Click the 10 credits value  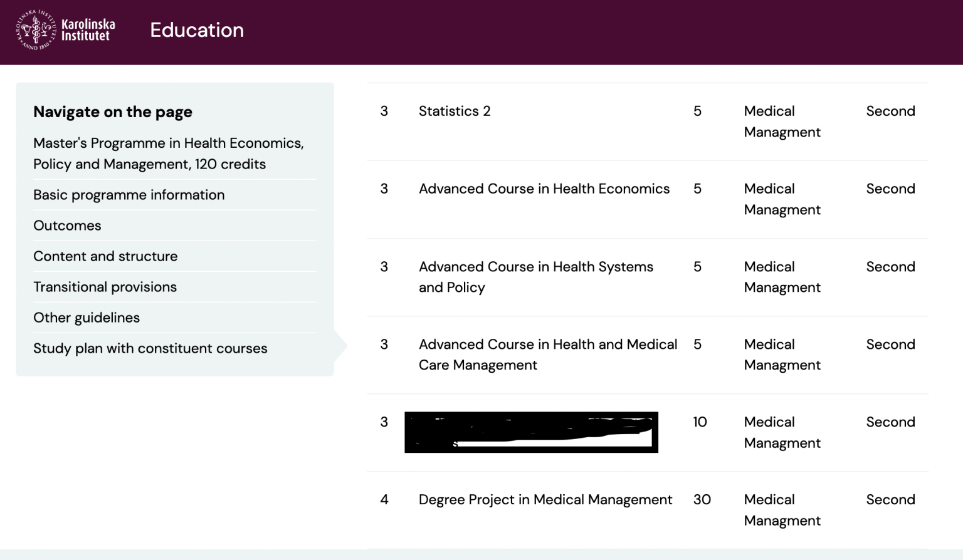(x=700, y=422)
